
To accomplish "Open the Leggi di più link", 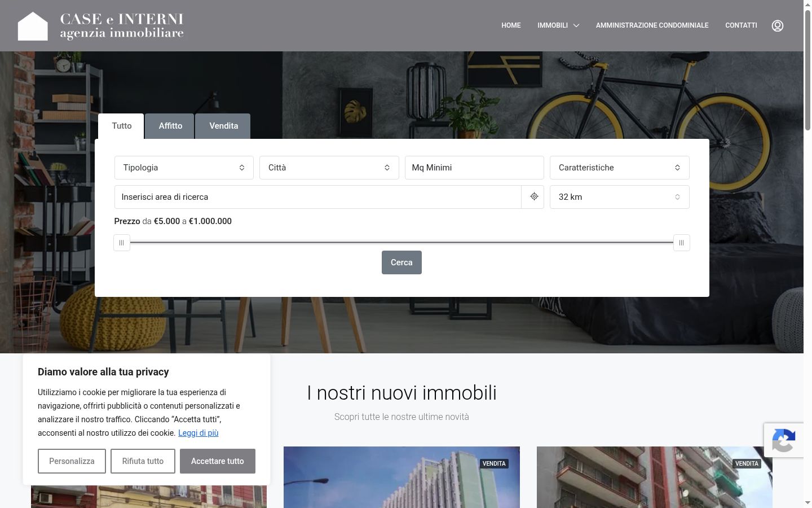I will [x=198, y=433].
